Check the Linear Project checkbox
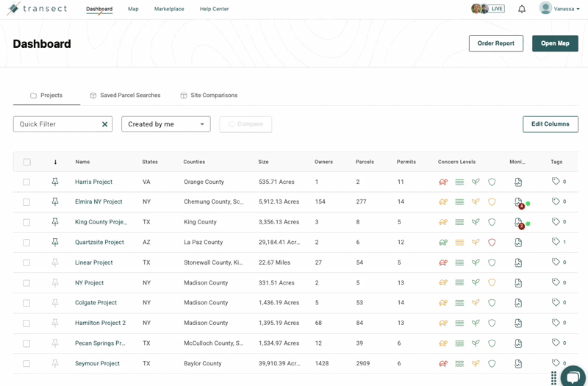Image resolution: width=588 pixels, height=386 pixels. [26, 263]
